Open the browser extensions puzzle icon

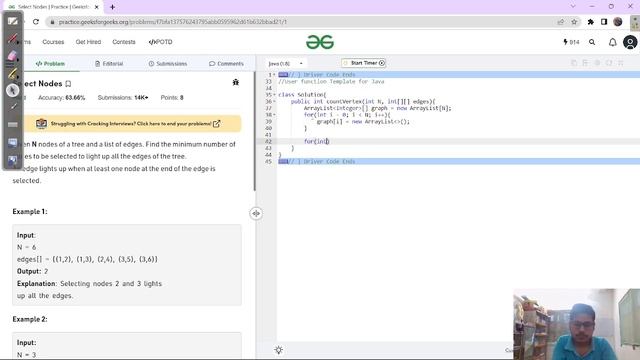click(x=590, y=22)
